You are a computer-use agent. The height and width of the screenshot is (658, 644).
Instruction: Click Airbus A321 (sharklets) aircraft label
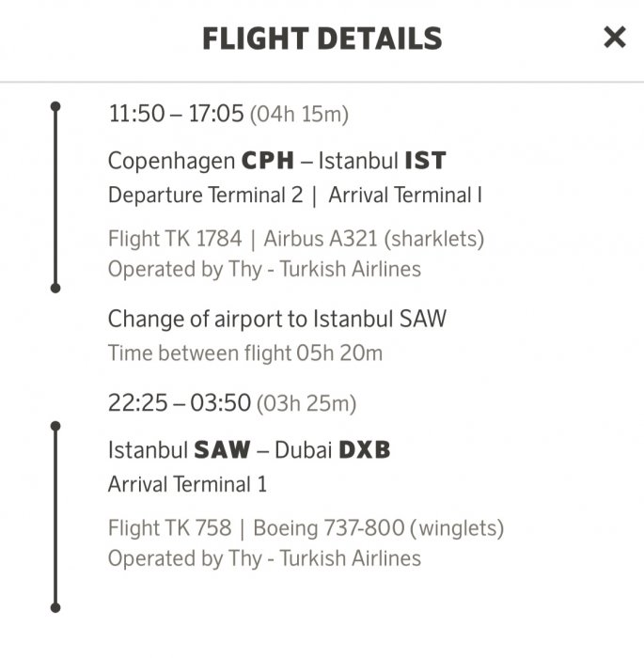tap(374, 239)
